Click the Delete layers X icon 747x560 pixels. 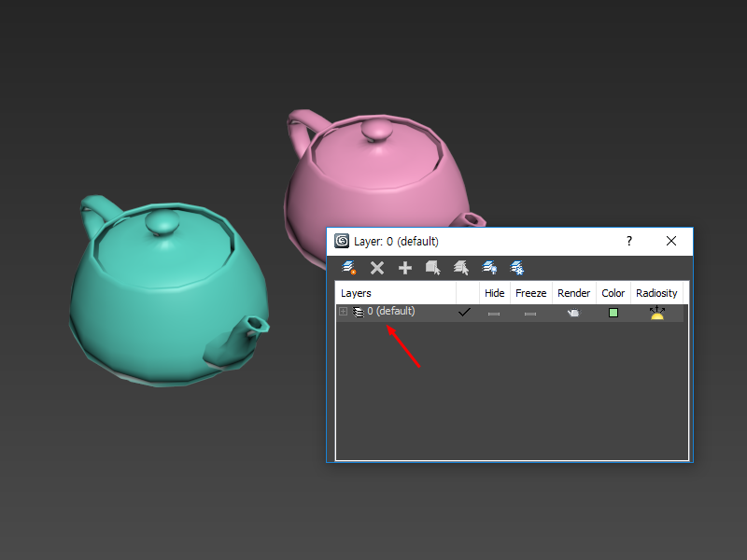(x=377, y=268)
